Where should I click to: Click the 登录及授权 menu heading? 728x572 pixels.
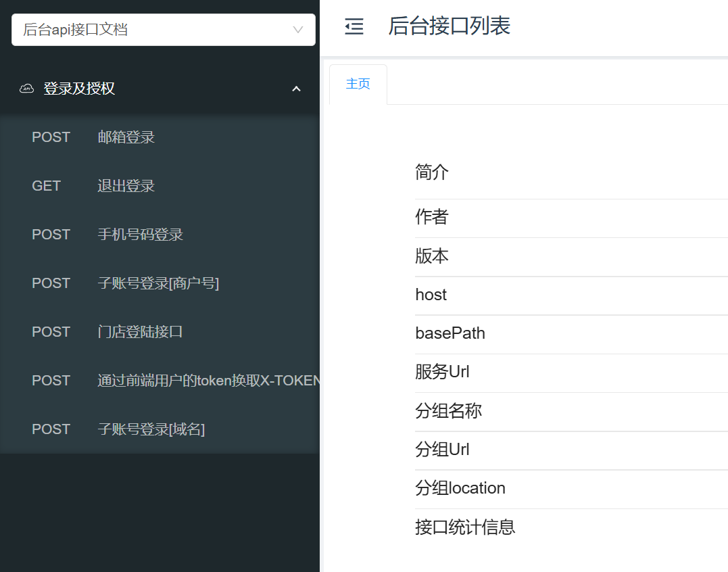tap(79, 89)
